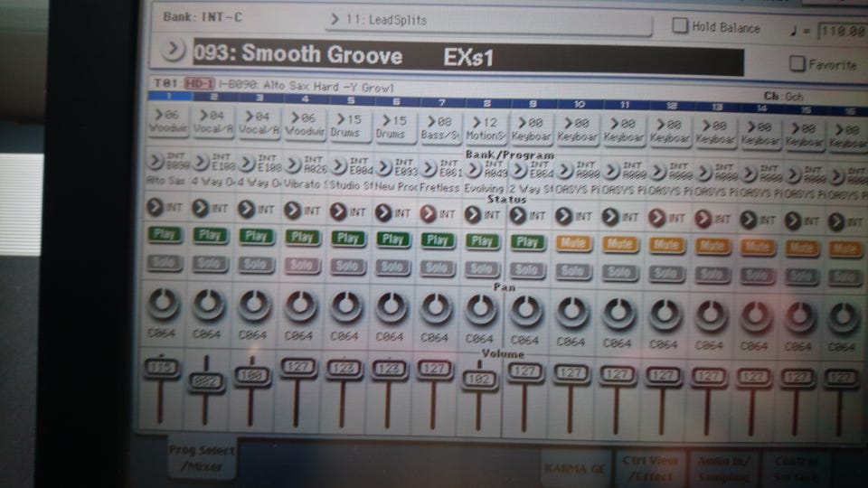Open timbre 8 Bank/Program popup (Evolving)
This screenshot has height=488, width=868.
point(473,169)
